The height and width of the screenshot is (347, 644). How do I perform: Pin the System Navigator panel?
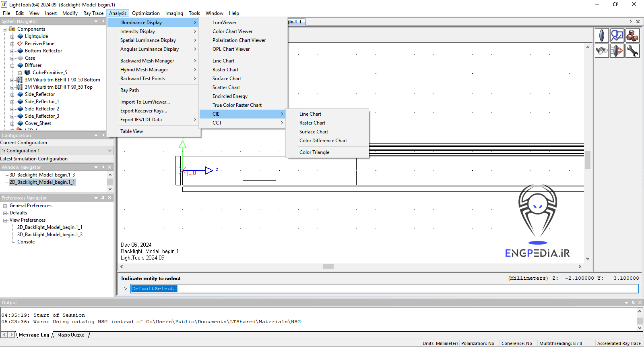103,21
